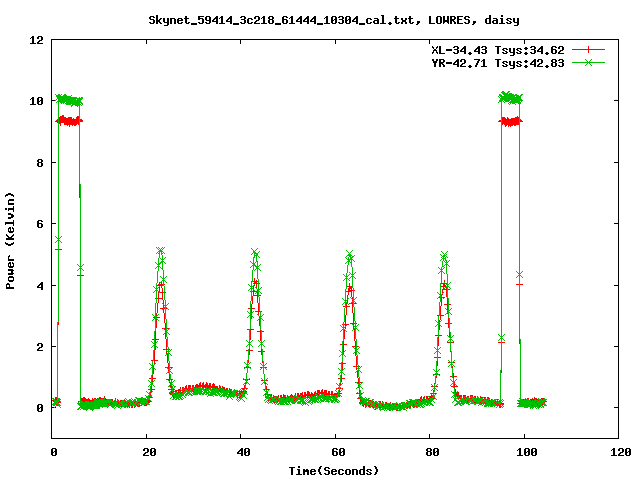Click the Power (Kelvin) y-axis label
Image resolution: width=640 pixels, height=480 pixels.
(10, 241)
